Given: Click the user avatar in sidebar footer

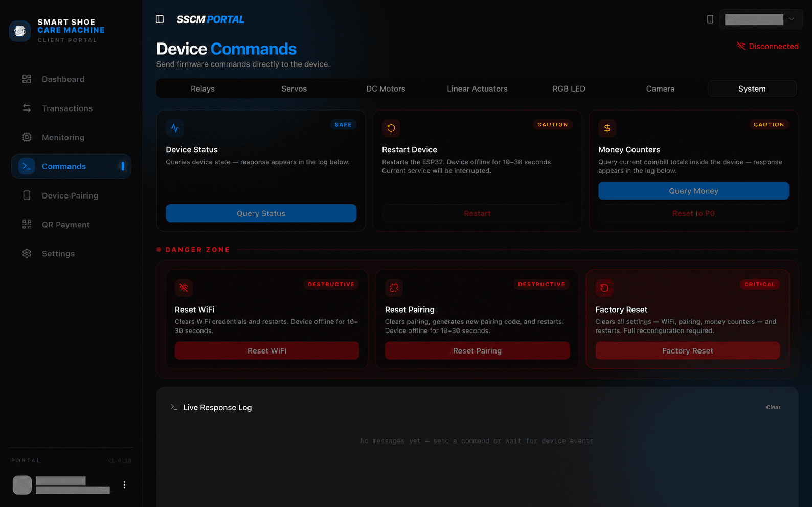Looking at the screenshot, I should coord(22,484).
